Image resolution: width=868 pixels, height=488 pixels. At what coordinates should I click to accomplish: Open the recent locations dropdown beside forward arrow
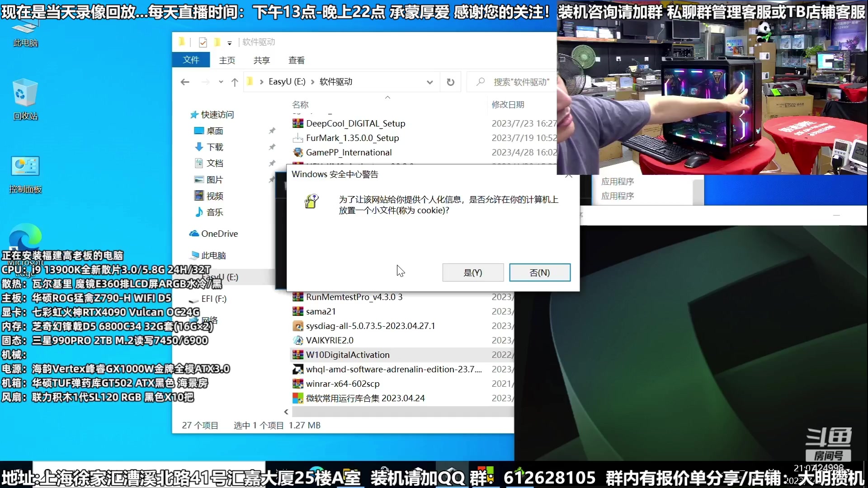pos(221,82)
